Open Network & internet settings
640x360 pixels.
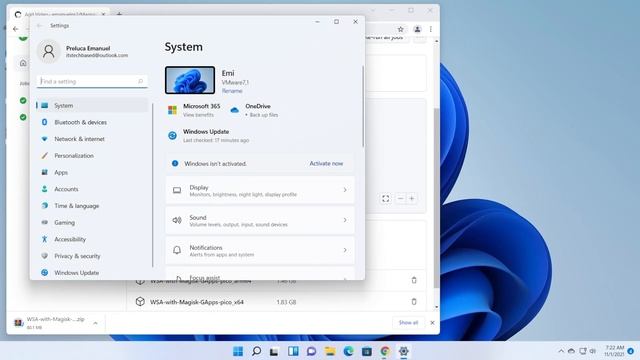pyautogui.click(x=92, y=139)
